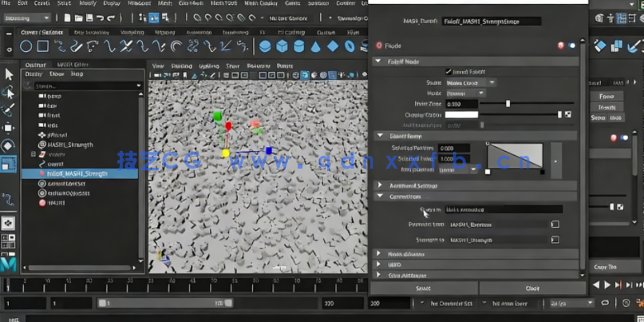Screen dimensions: 644x322
Task: Create a polygon cylinder from the shelf
Action: point(299,47)
